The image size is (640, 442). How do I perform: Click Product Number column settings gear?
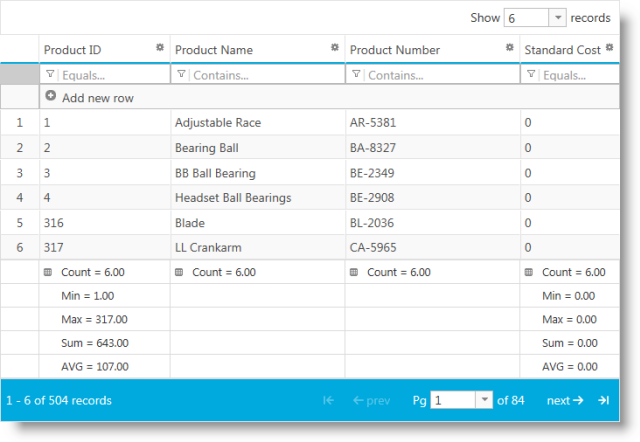click(x=510, y=48)
